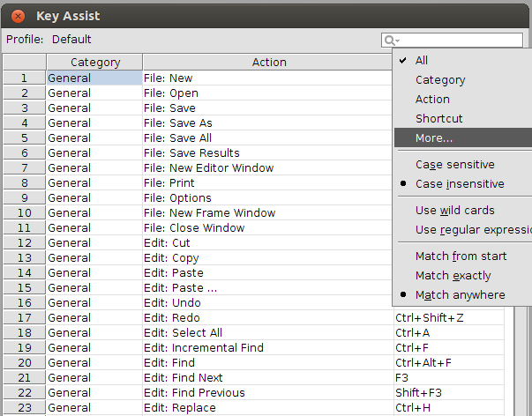
Task: Enable Use wild cards option
Action: point(454,211)
